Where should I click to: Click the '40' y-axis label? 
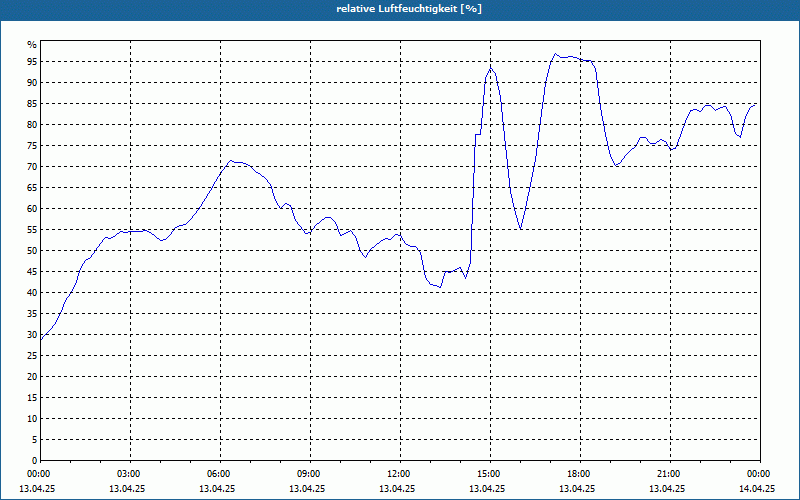click(x=32, y=293)
